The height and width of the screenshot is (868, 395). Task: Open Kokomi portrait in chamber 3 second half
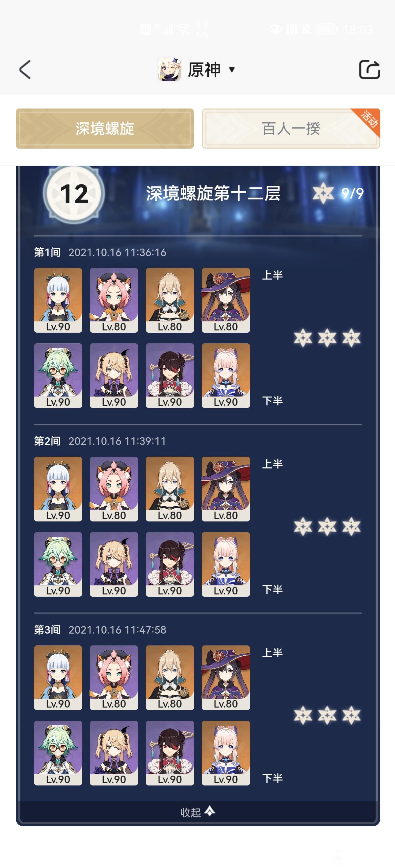226,753
